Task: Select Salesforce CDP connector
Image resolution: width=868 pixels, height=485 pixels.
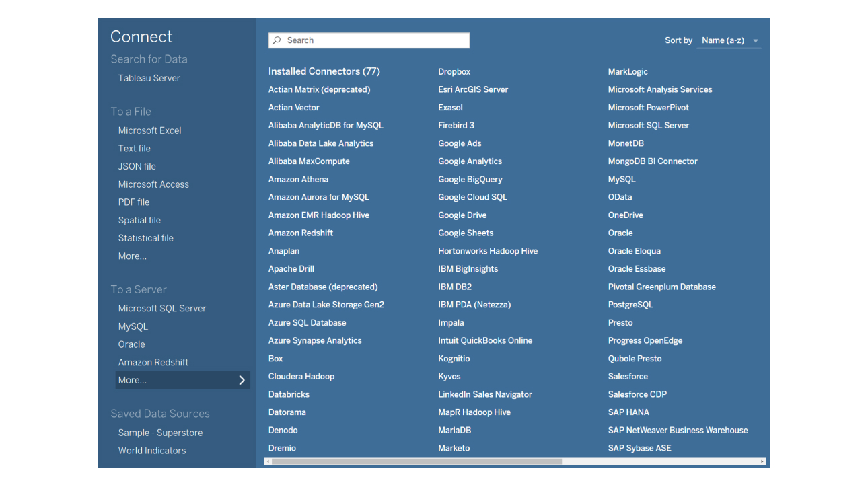Action: click(637, 395)
